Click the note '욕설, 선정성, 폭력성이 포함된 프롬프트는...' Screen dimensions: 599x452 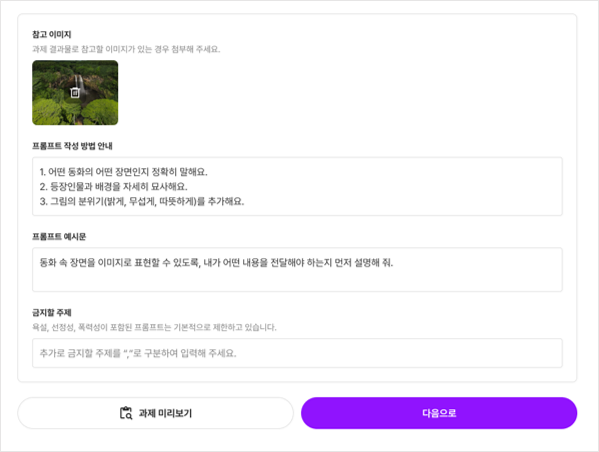[154, 327]
